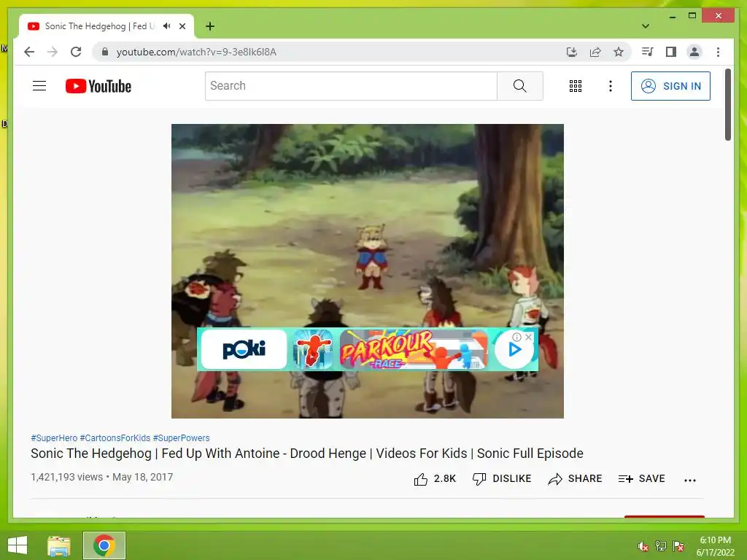
Task: Click the browser forward arrow
Action: tap(53, 52)
